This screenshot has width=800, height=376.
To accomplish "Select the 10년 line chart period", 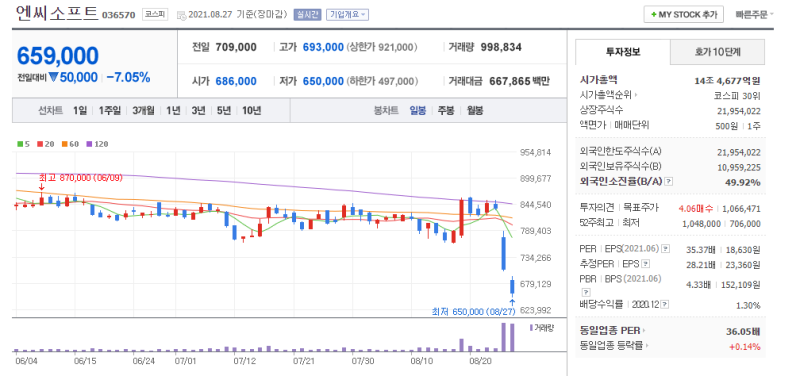I will tap(252, 110).
